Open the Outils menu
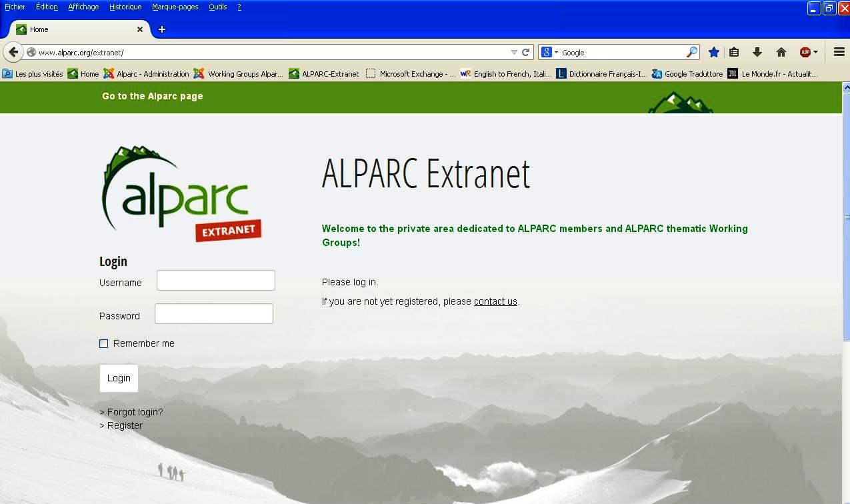 217,7
